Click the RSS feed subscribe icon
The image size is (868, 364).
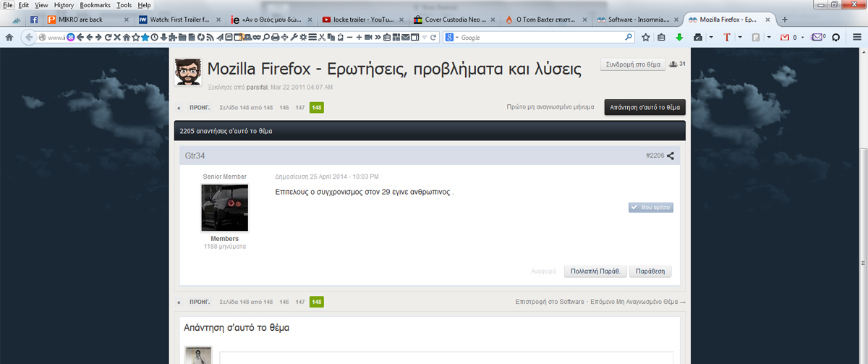[210, 37]
